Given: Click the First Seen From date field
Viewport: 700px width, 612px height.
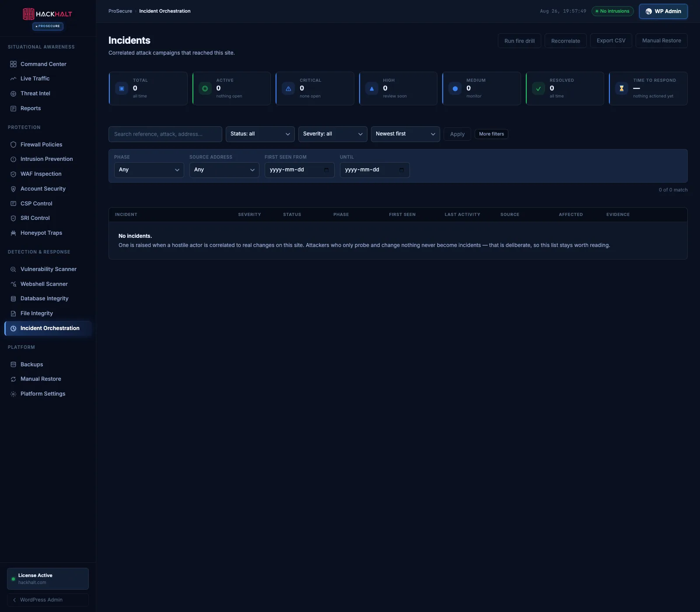Looking at the screenshot, I should [300, 170].
